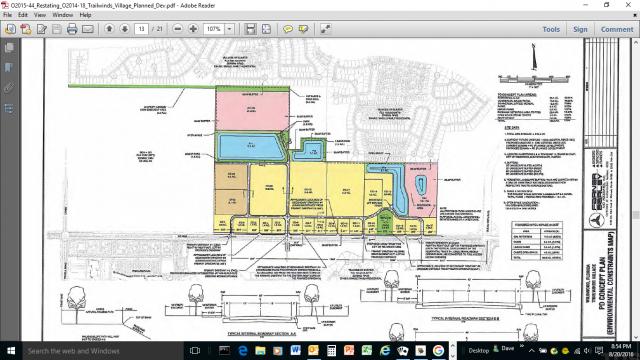Toggle scrolling page-width fit mode
The image size is (640, 360).
click(251, 29)
